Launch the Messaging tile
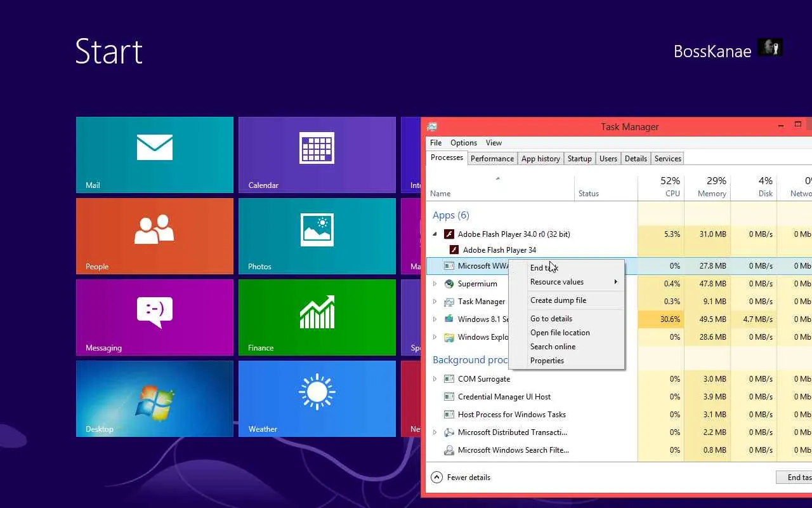Viewport: 812px width, 508px height. pyautogui.click(x=155, y=317)
